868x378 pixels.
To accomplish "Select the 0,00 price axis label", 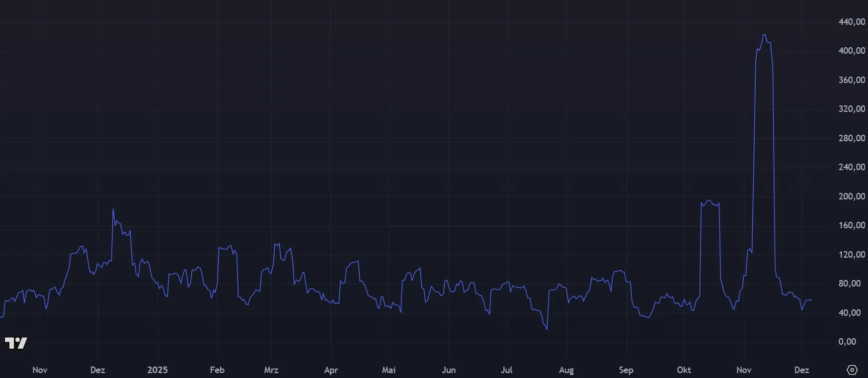I will coord(848,342).
